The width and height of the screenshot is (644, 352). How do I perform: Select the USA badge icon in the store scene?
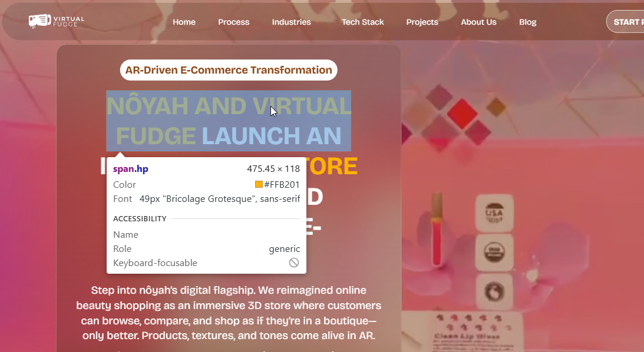click(x=494, y=213)
